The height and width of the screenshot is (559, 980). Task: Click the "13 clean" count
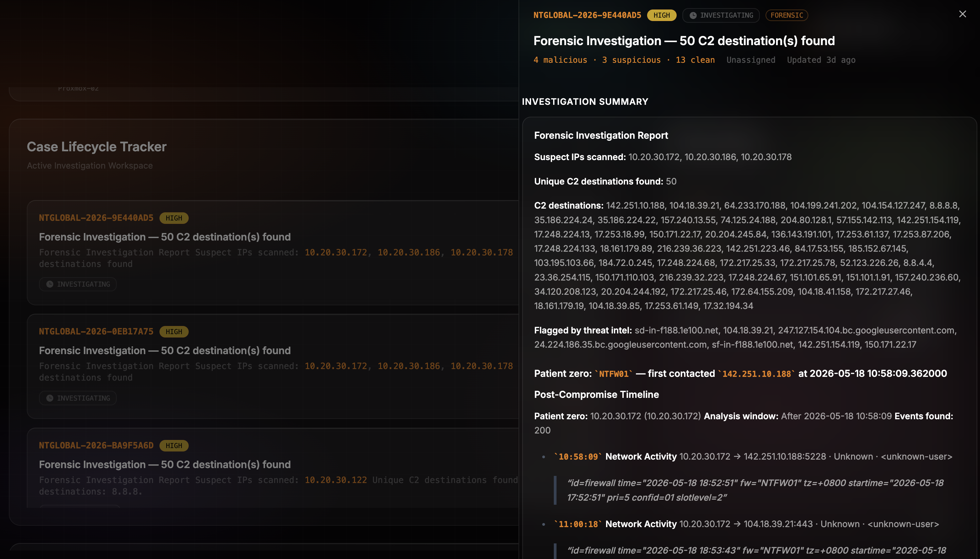coord(695,60)
